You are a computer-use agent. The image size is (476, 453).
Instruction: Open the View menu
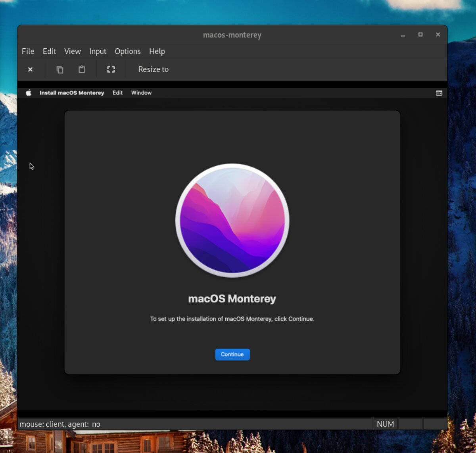(x=72, y=51)
